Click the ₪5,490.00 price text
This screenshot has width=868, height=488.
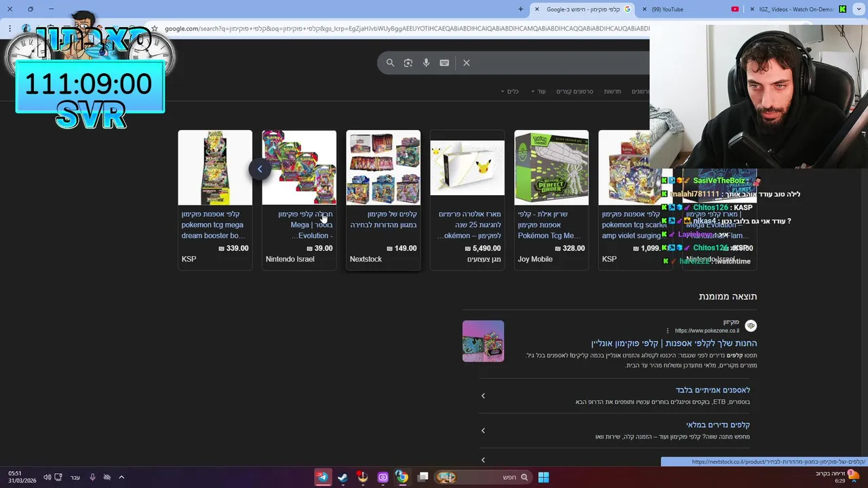[483, 248]
